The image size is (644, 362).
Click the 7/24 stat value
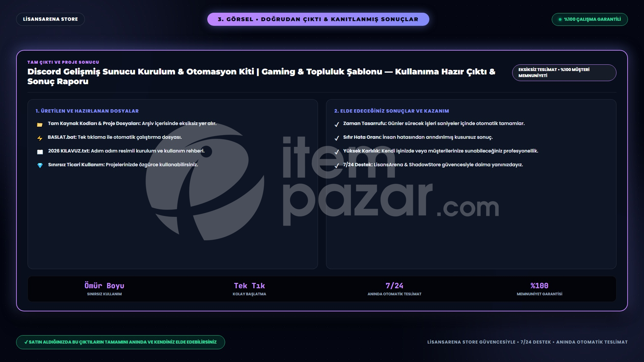(x=394, y=286)
